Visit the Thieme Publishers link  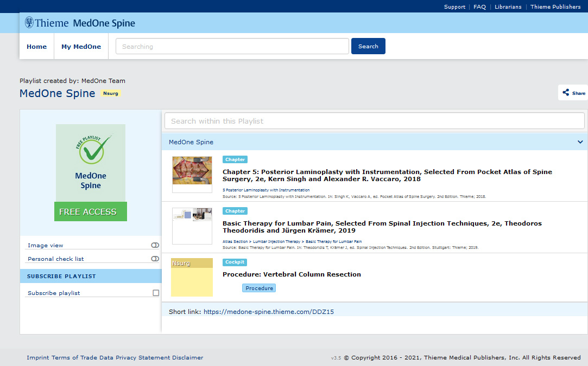[x=555, y=7]
